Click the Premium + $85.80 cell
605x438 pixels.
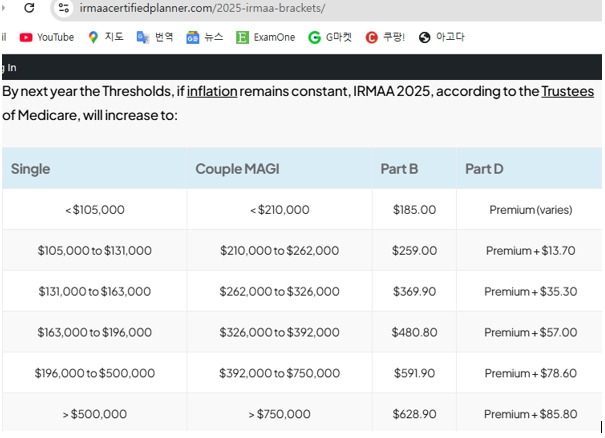coord(530,414)
